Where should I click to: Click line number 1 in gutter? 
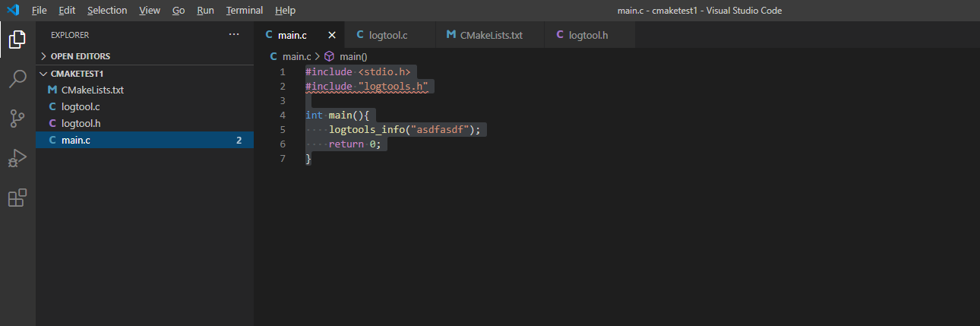pyautogui.click(x=283, y=71)
